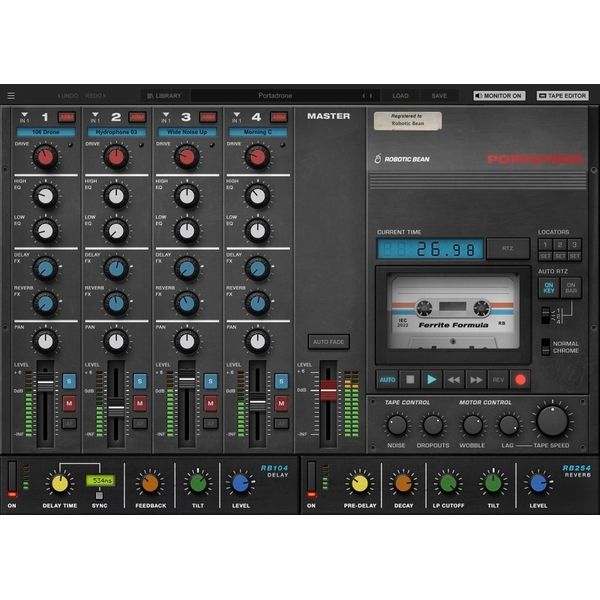Enable Auto RTZ ON BAR

[x=571, y=288]
